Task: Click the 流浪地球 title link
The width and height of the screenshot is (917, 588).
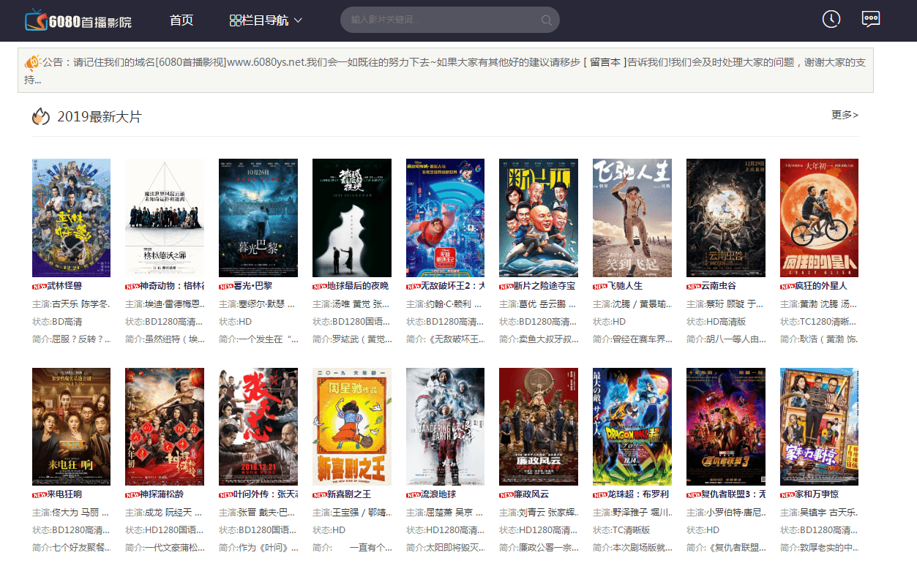Action: coord(438,494)
